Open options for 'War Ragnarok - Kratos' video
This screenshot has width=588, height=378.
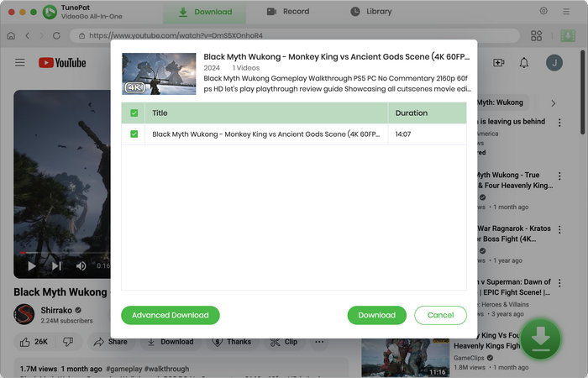[x=559, y=229]
